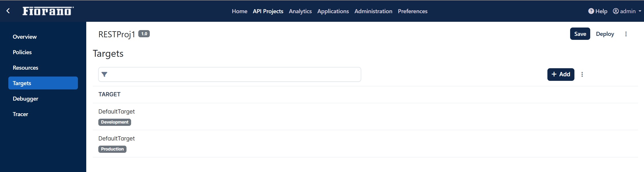This screenshot has height=172, width=644.
Task: Open Preferences in top navigation
Action: point(413,11)
